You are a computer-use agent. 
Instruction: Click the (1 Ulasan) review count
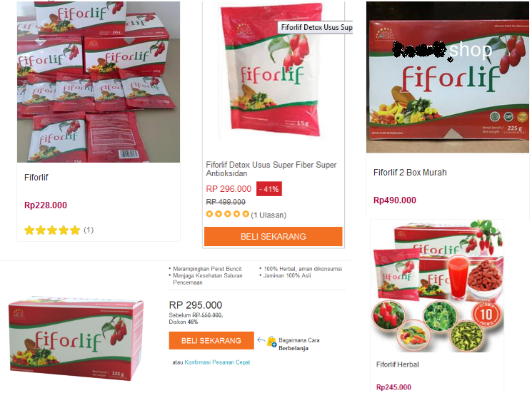coord(268,215)
